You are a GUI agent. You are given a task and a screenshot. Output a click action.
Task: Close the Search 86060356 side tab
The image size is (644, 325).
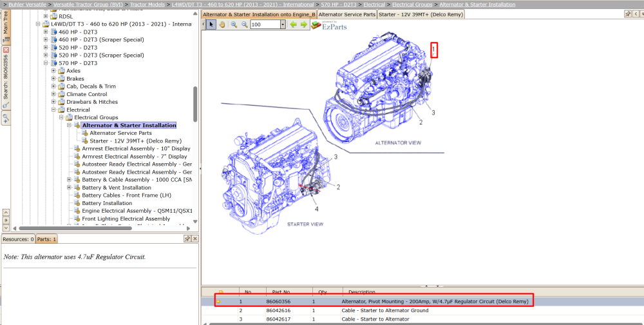click(6, 50)
